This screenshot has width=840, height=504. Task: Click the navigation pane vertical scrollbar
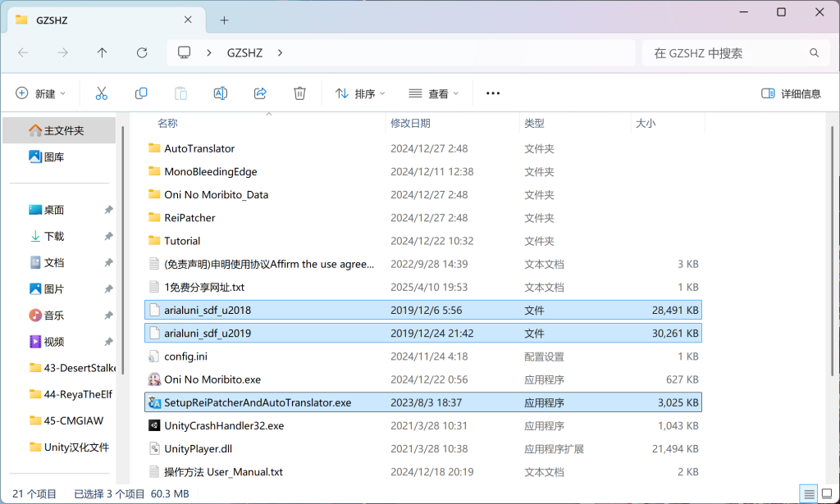123,246
